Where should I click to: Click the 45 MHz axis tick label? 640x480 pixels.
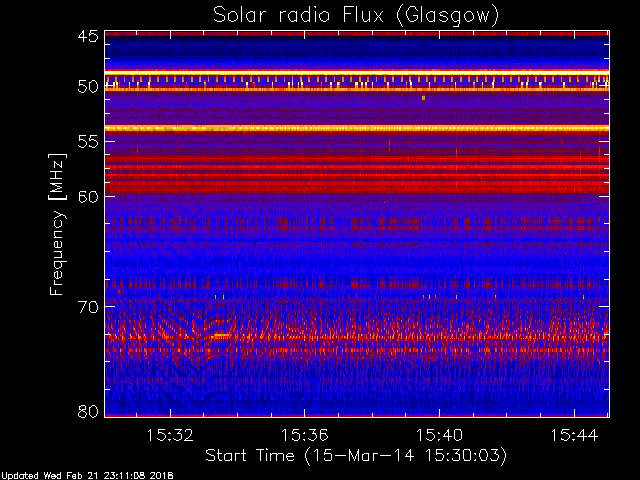point(88,36)
